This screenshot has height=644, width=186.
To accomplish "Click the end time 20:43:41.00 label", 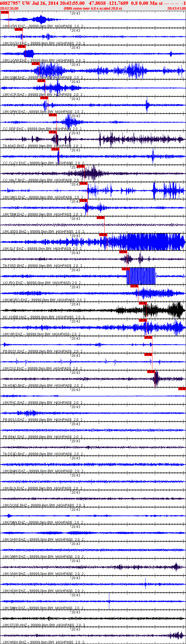I will 177,9.
